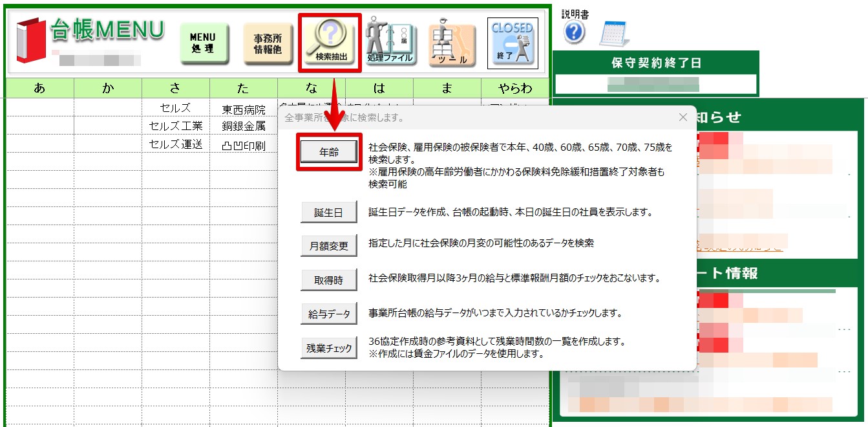This screenshot has width=868, height=427.
Task: Select the 銅銀金属 office entry
Action: pos(244,127)
